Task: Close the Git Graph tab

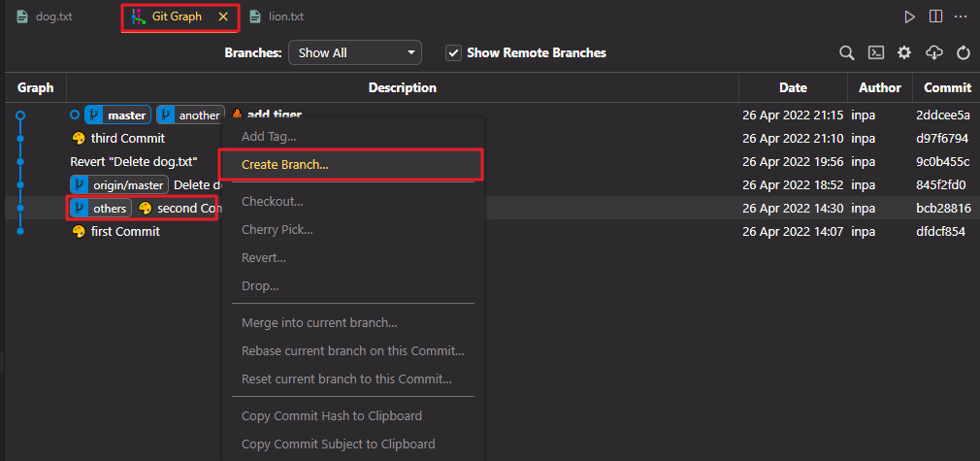Action: point(223,16)
